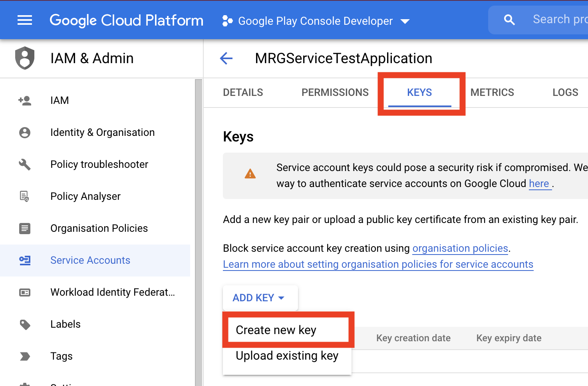Switch to the METRICS tab
The width and height of the screenshot is (588, 386).
pos(492,92)
